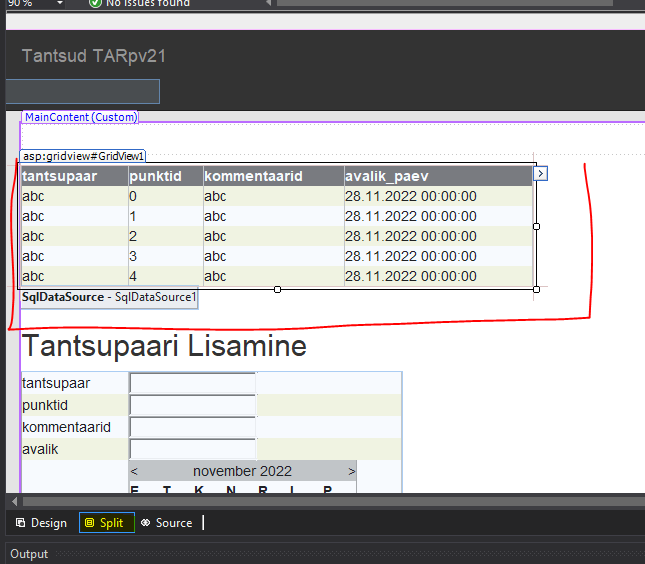Click the kommentaarid text input field
Image resolution: width=645 pixels, height=564 pixels.
(192, 427)
